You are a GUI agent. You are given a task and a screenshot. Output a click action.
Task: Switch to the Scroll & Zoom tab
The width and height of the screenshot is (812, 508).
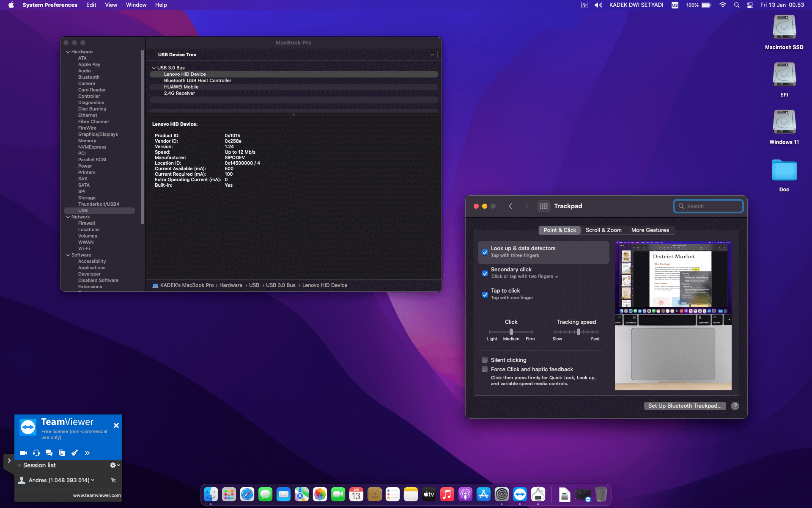pos(604,230)
